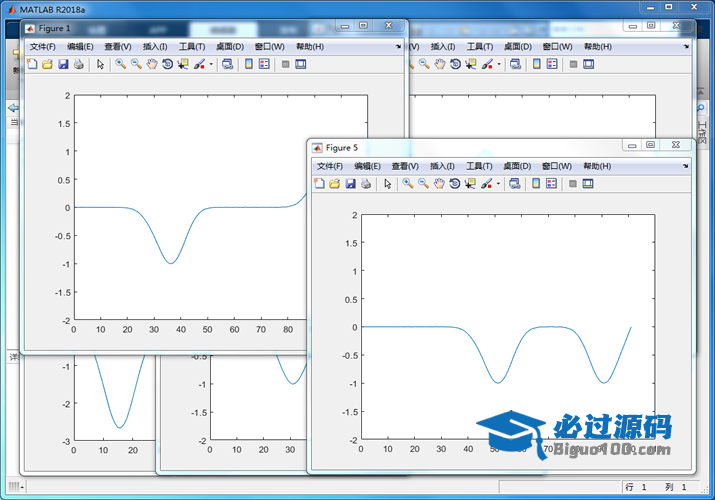Expand brush color dropdown arrow in Figure 1
Image resolution: width=715 pixels, height=500 pixels.
pyautogui.click(x=211, y=64)
